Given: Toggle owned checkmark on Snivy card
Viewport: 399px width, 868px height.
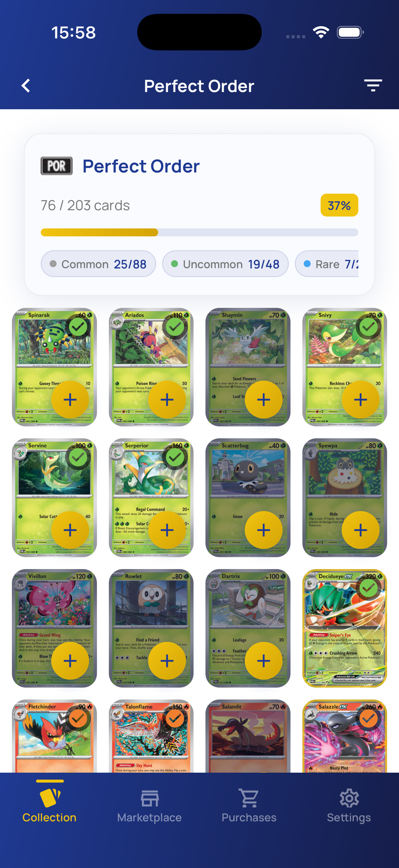Looking at the screenshot, I should coord(369,327).
